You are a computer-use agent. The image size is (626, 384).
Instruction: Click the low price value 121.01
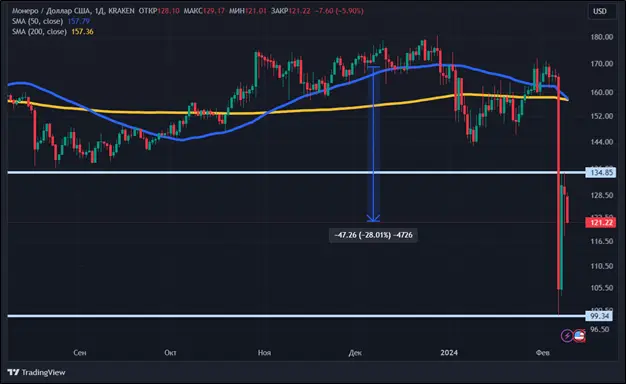click(x=256, y=11)
